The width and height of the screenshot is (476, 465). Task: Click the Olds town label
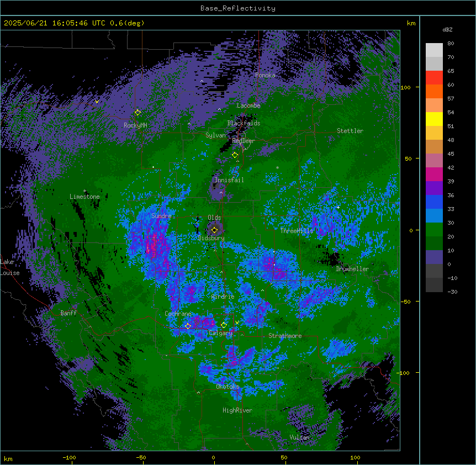(214, 218)
